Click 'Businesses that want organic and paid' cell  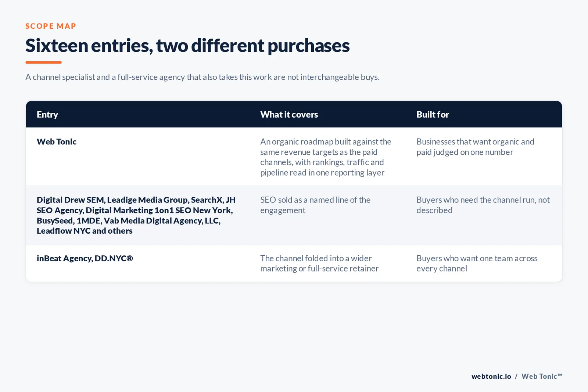[475, 147]
